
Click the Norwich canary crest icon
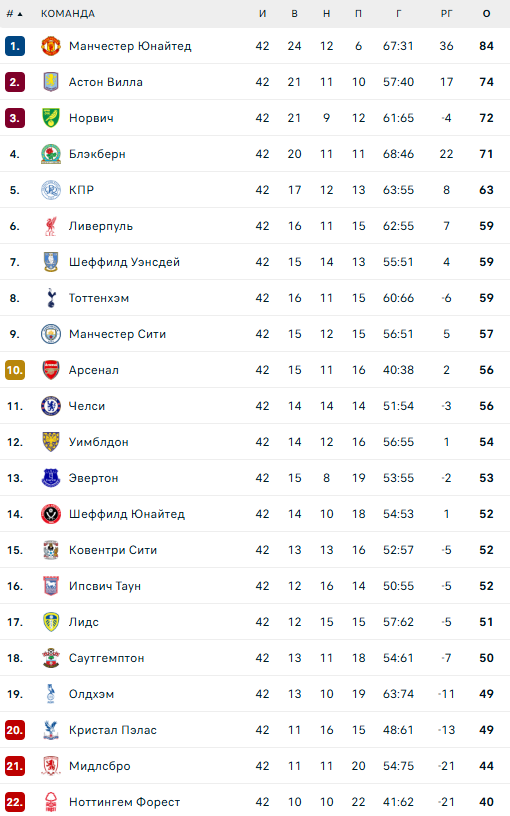(51, 118)
